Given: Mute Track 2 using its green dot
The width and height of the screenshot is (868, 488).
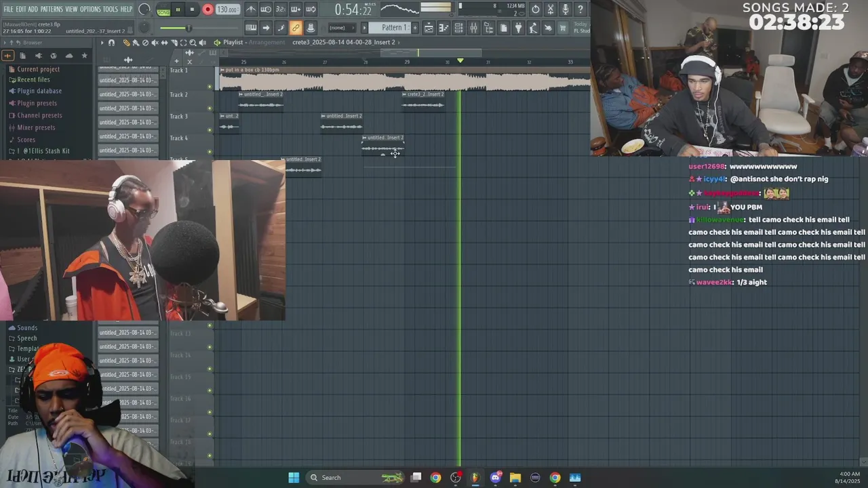Looking at the screenshot, I should (210, 108).
